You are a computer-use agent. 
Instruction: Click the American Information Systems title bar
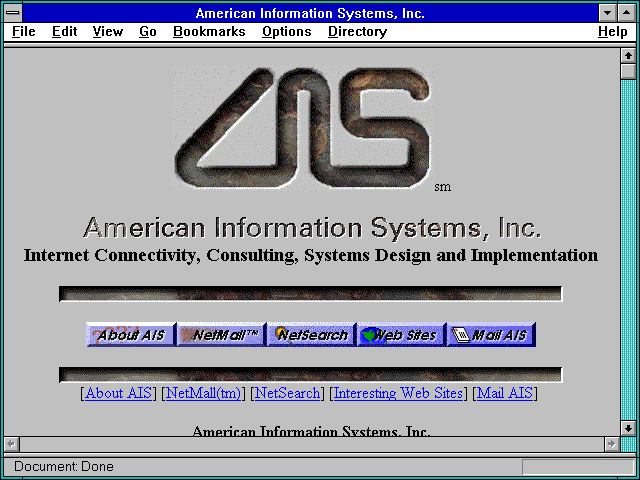coord(310,13)
